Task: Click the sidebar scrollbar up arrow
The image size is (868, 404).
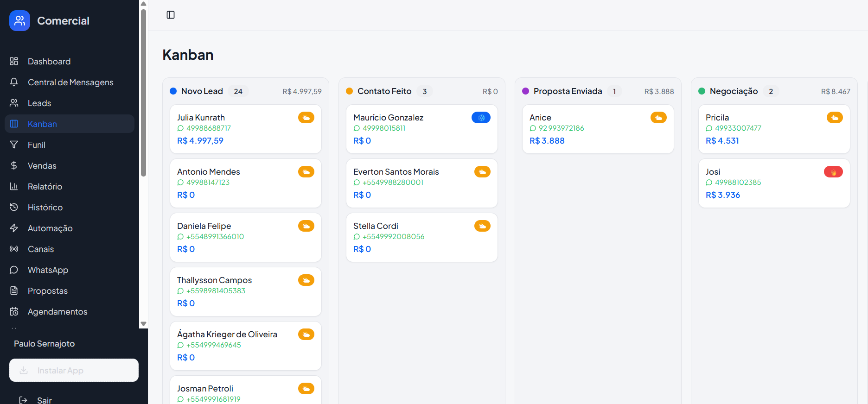Action: pos(143,4)
